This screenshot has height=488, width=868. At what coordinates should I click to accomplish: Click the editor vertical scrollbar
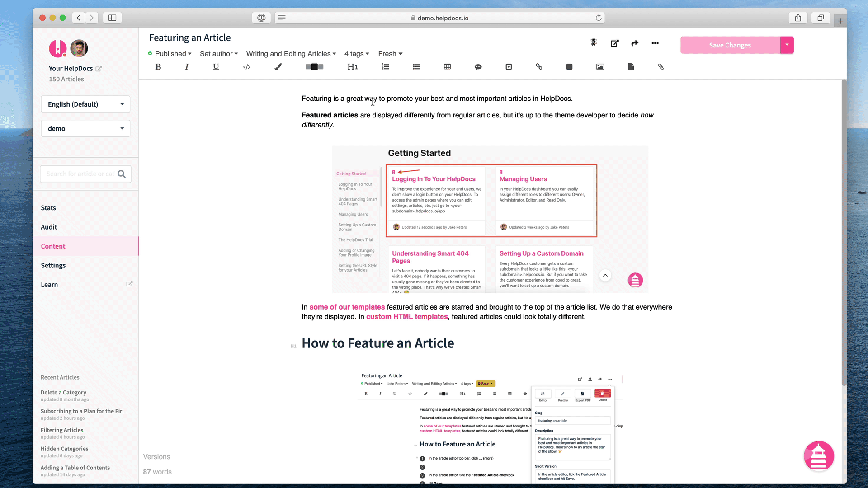point(844,233)
